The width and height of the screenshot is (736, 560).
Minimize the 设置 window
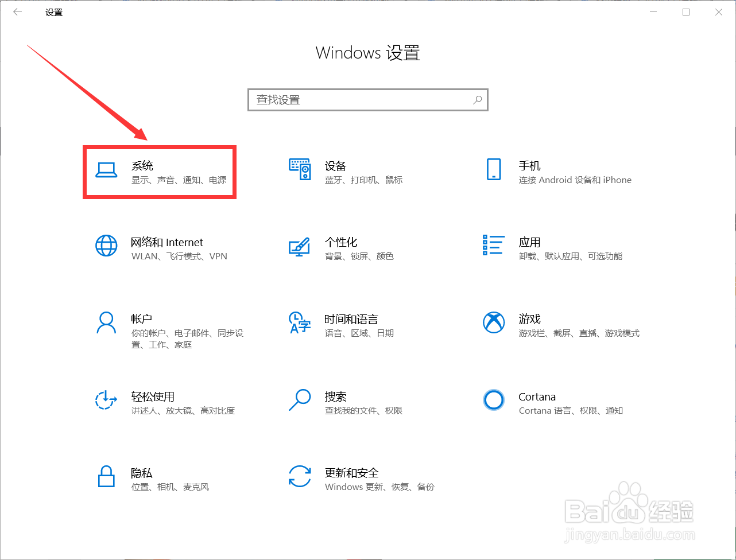point(653,12)
